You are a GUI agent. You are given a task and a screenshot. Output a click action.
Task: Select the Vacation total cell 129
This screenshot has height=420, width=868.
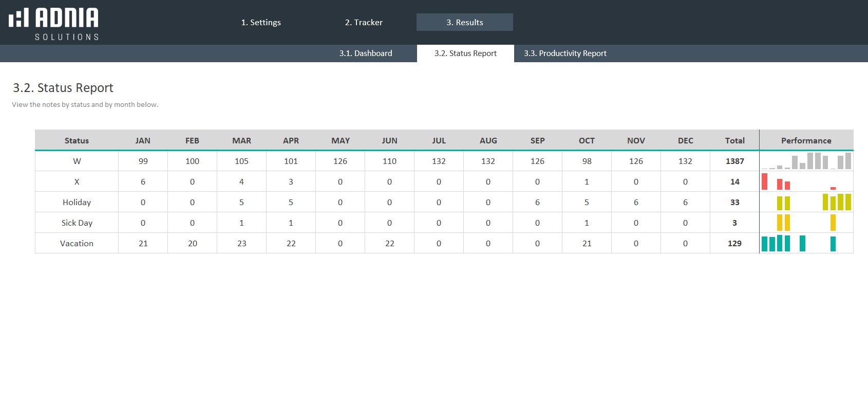point(734,243)
